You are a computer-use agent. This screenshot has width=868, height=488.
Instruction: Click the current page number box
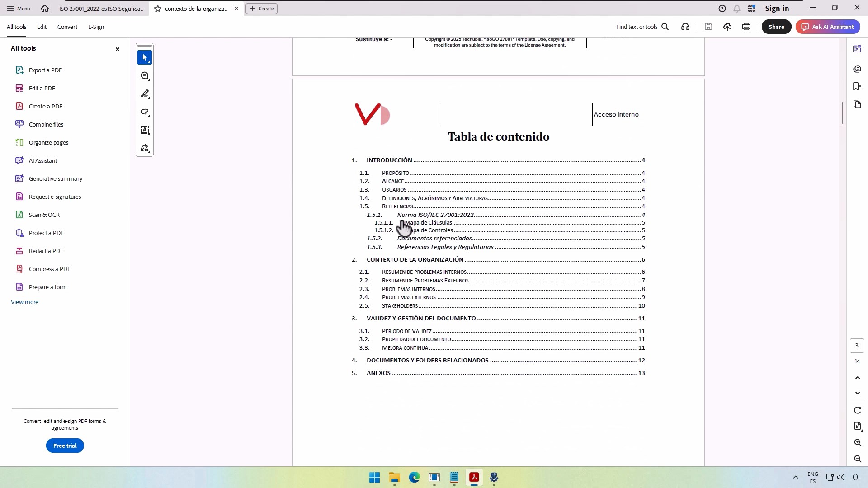(857, 346)
